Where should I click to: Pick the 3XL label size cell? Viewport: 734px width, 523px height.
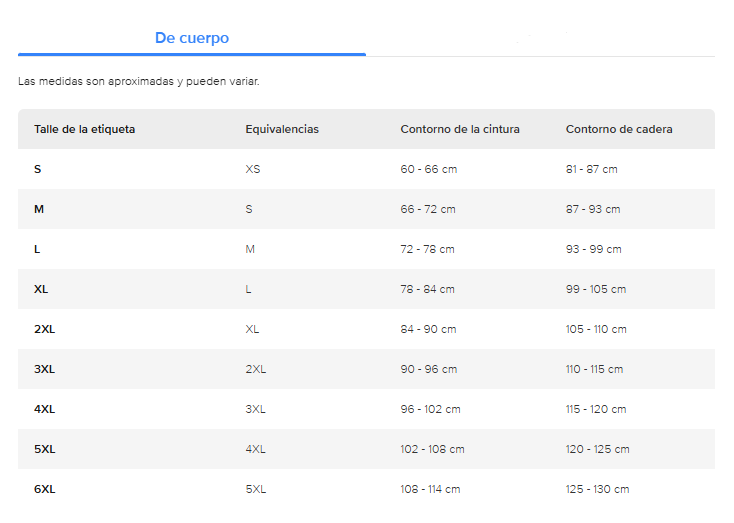tap(44, 369)
